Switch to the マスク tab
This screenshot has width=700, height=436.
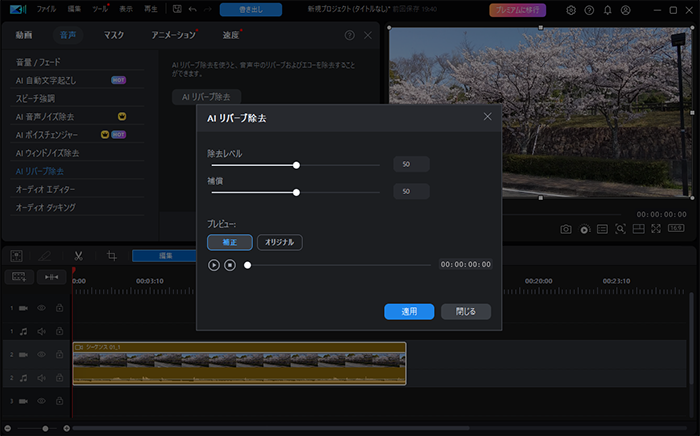coord(114,35)
